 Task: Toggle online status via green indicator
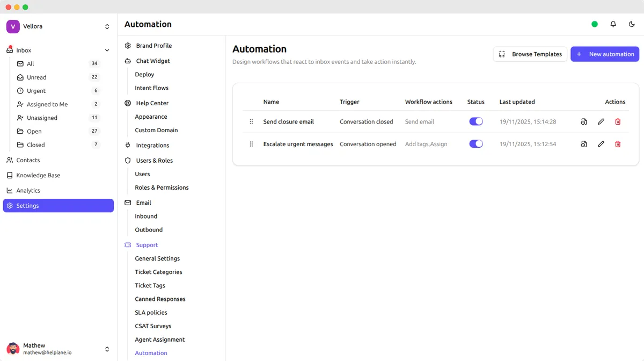point(594,24)
